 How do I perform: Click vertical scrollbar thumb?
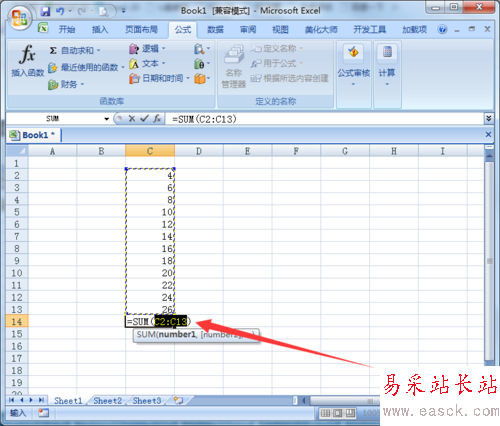tap(489, 261)
